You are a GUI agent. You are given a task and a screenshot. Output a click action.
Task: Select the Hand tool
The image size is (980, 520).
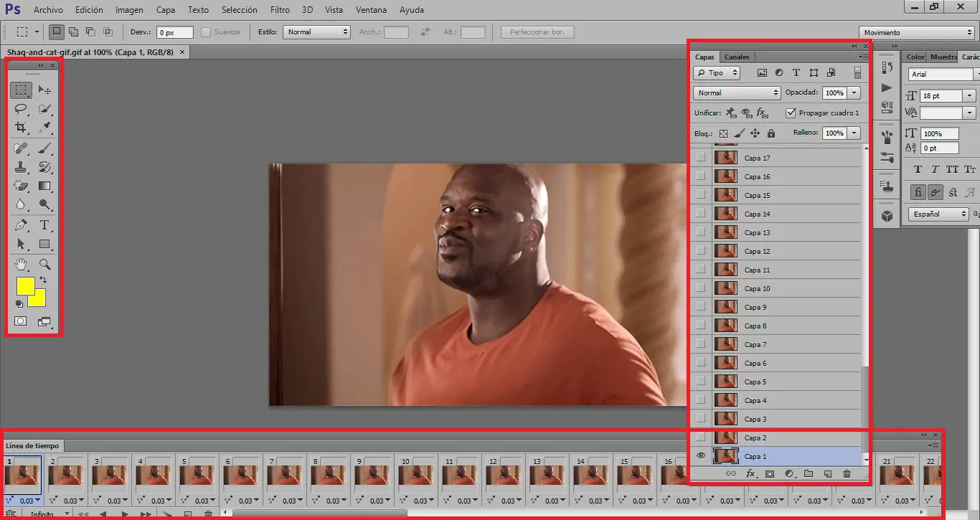point(22,263)
